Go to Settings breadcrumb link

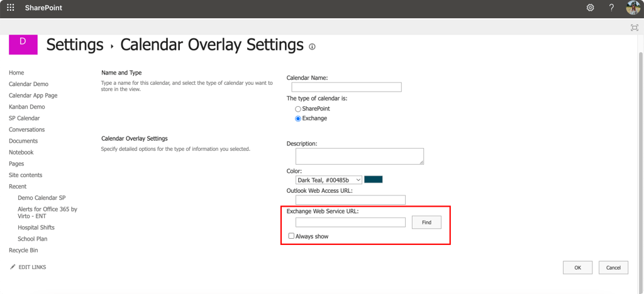(x=75, y=45)
